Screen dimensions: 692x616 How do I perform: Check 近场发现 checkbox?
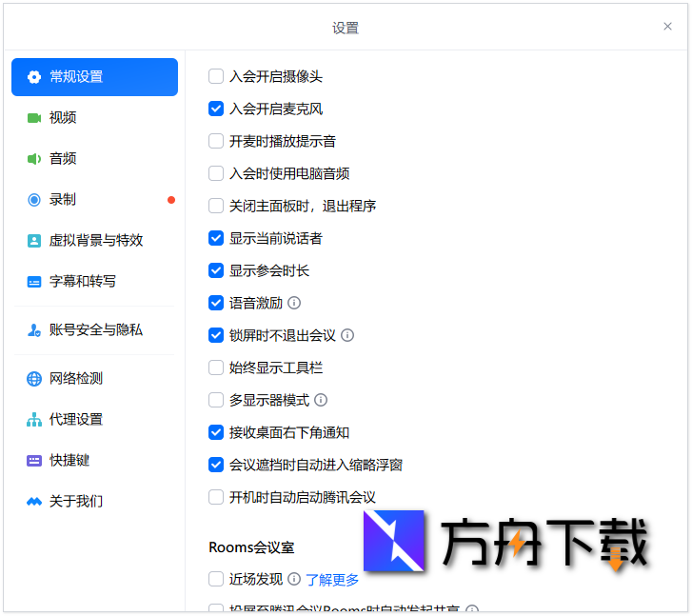click(x=216, y=579)
